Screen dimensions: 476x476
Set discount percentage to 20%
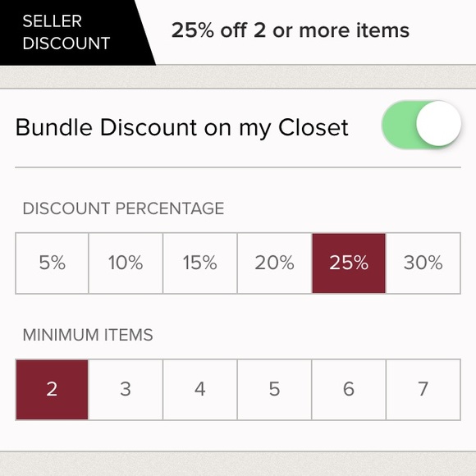tap(274, 263)
